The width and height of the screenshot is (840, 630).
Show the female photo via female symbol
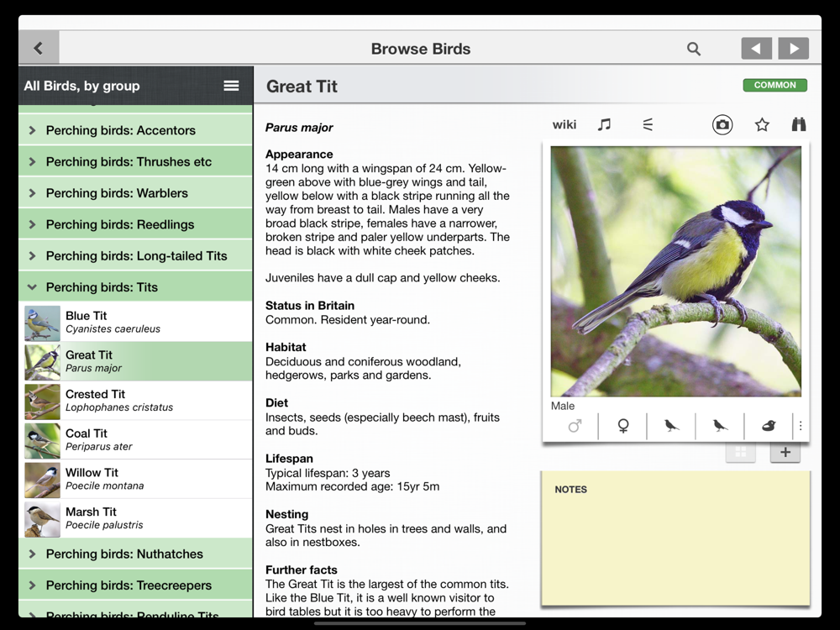[623, 427]
